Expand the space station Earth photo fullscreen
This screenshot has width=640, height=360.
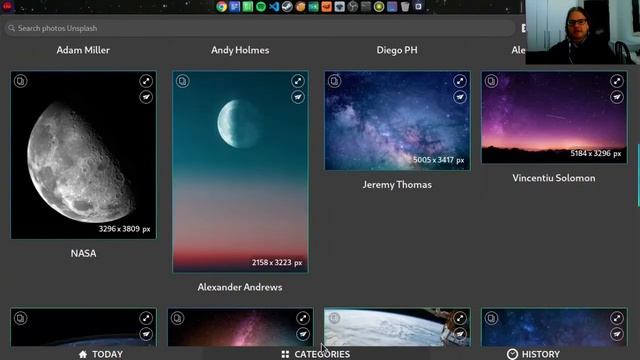(460, 318)
